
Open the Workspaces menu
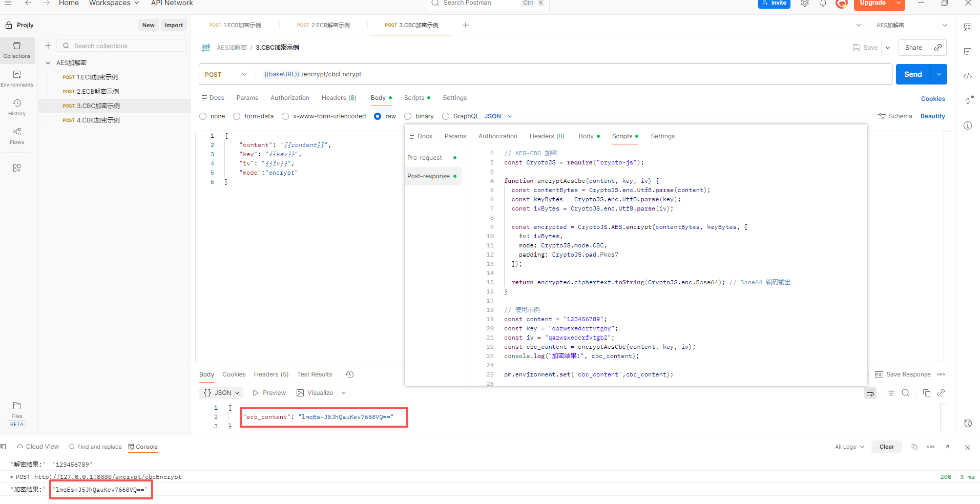click(114, 3)
